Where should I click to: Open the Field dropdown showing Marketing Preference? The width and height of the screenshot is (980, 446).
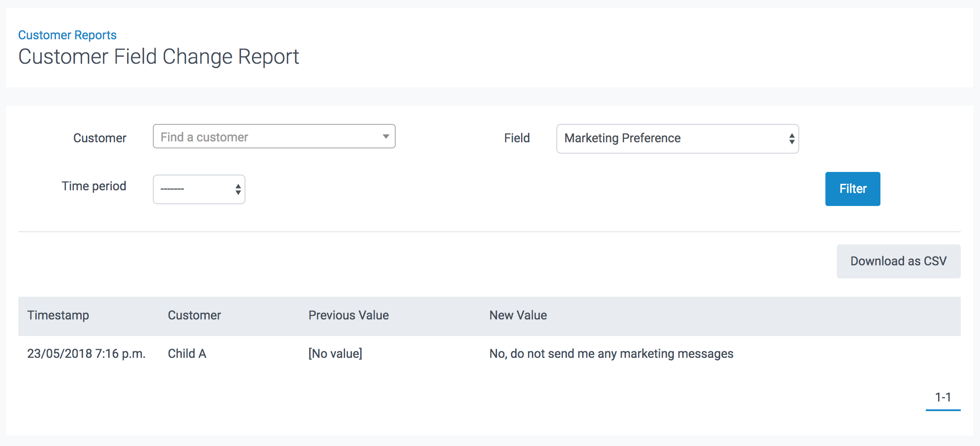click(x=677, y=138)
